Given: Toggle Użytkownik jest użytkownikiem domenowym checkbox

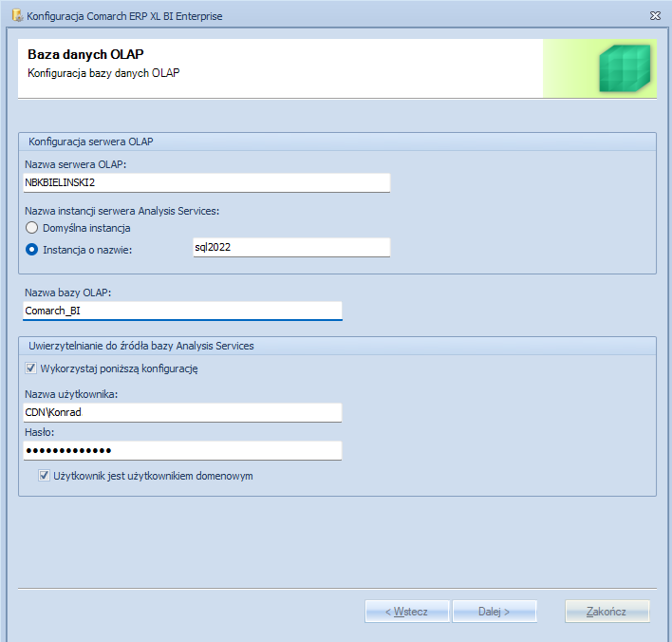Looking at the screenshot, I should [x=44, y=476].
